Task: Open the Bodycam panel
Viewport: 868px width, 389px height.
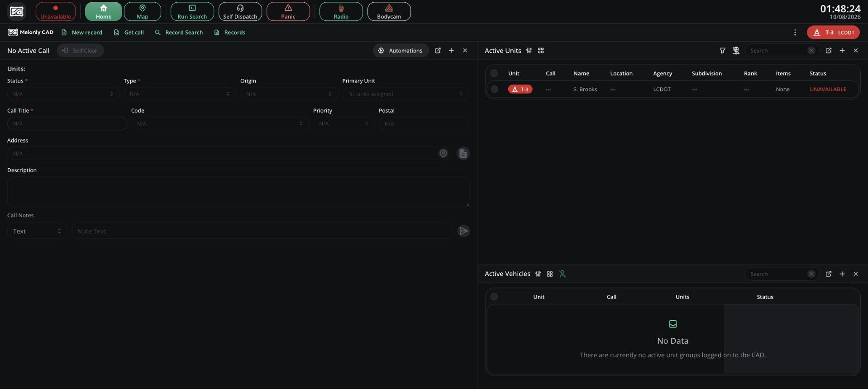Action: pyautogui.click(x=389, y=11)
